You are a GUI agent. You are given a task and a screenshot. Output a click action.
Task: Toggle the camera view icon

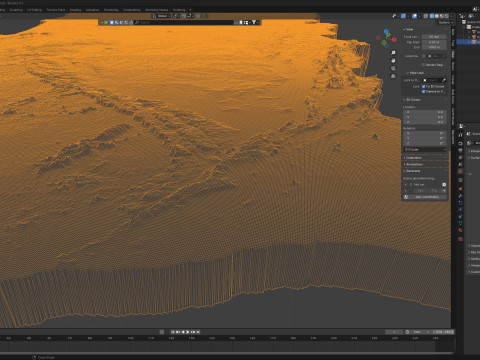[393, 68]
